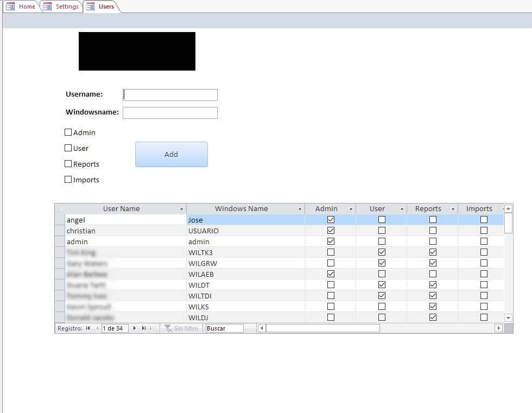Tick the User checkbox in form
This screenshot has height=413, width=532.
click(x=68, y=148)
